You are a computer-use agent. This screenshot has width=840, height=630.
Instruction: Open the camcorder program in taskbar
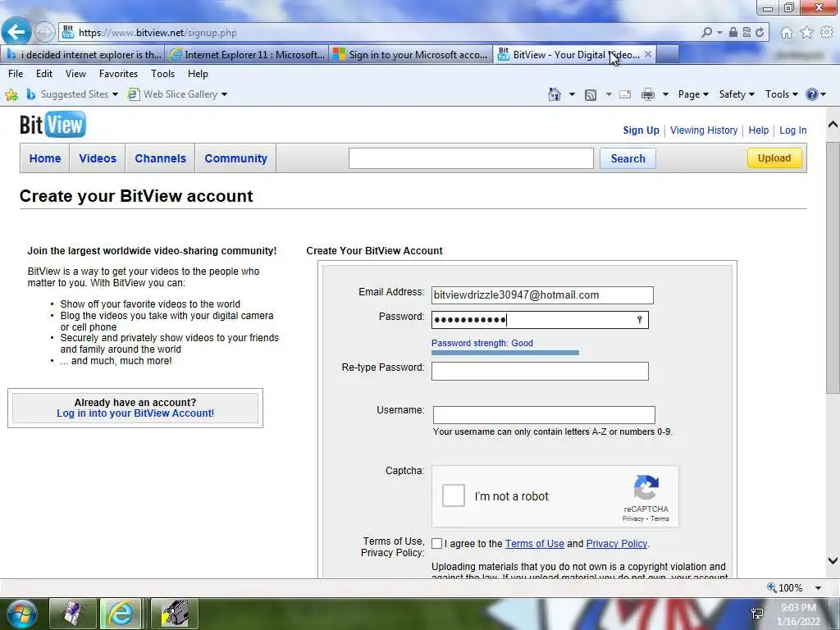pos(175,614)
